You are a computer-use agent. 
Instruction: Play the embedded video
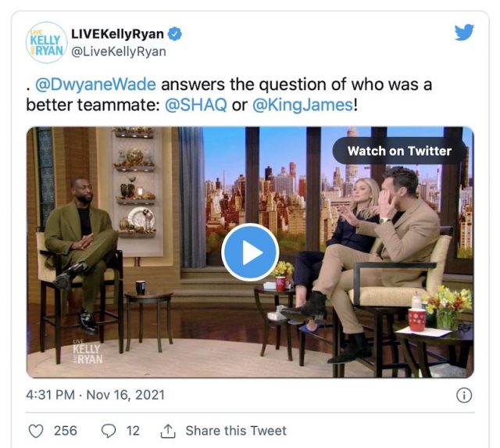pyautogui.click(x=250, y=252)
